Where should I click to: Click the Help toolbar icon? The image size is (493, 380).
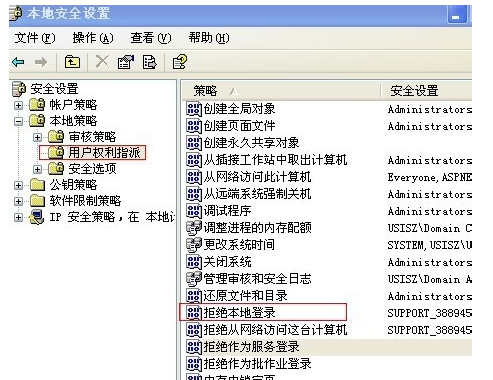[180, 62]
